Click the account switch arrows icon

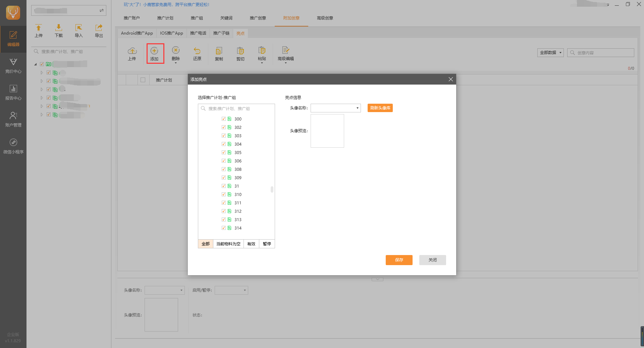101,10
